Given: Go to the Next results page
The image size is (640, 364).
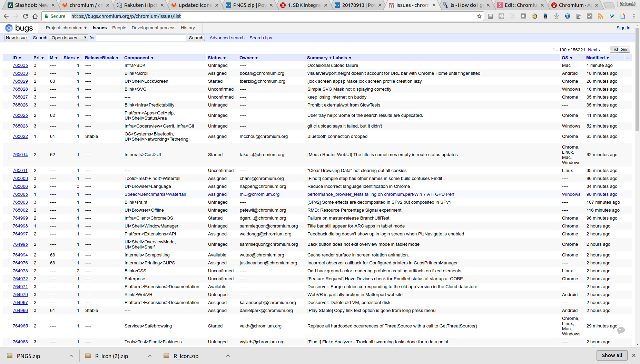Looking at the screenshot, I should 594,50.
